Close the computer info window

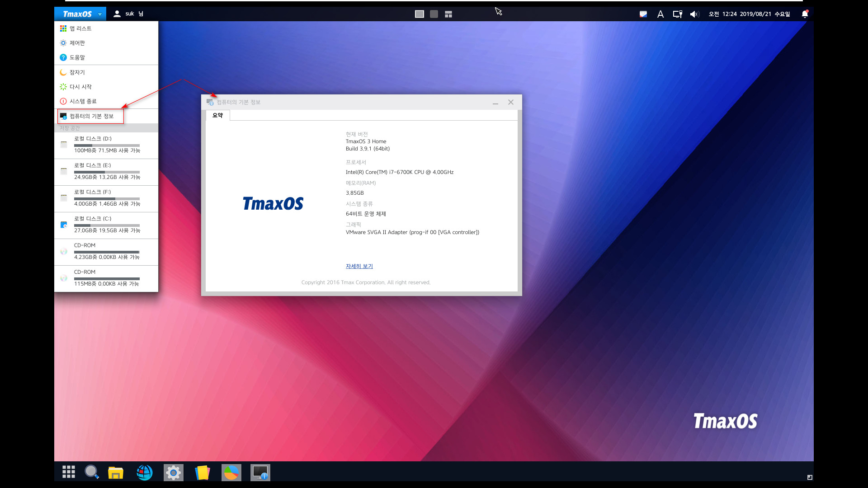click(511, 102)
